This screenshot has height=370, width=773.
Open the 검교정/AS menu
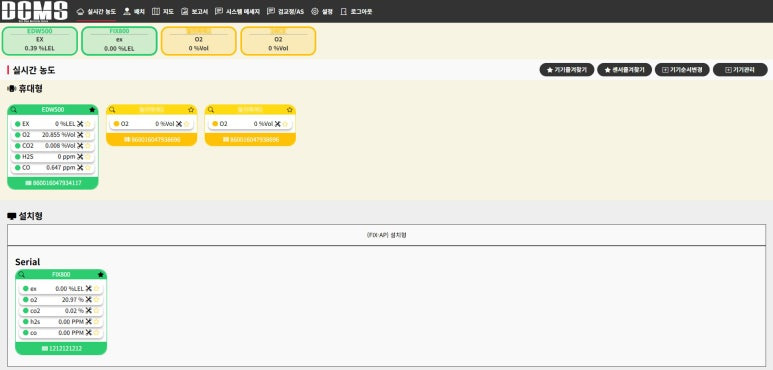285,11
